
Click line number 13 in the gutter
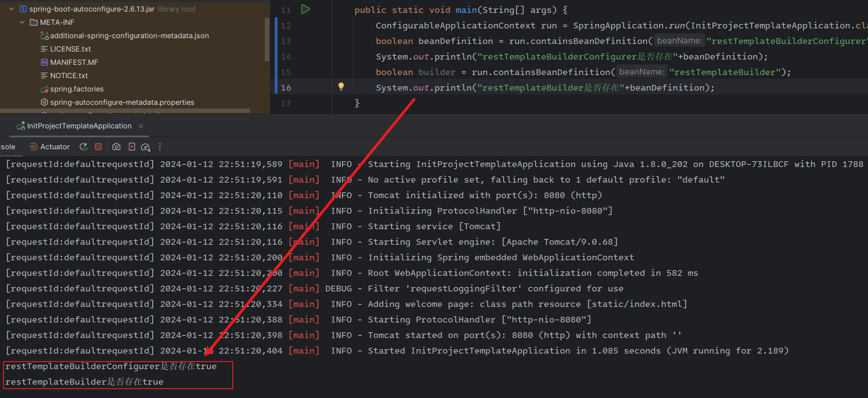(x=286, y=41)
